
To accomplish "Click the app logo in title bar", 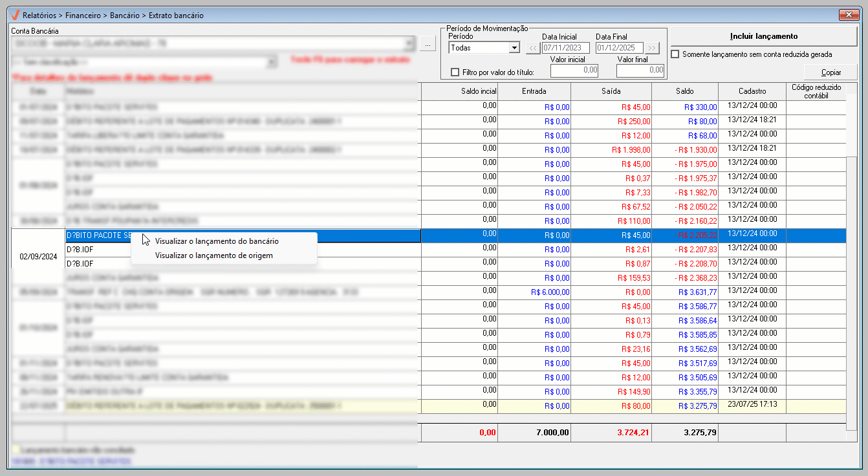I will pyautogui.click(x=14, y=14).
